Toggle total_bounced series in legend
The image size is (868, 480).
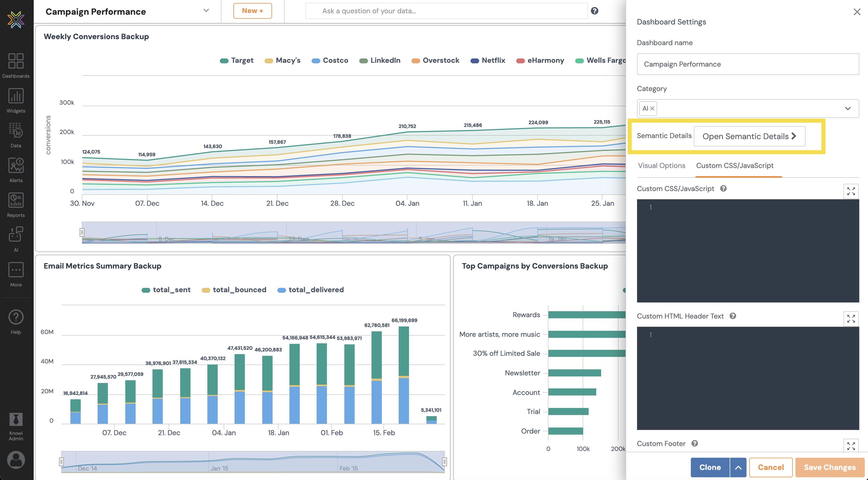(234, 289)
